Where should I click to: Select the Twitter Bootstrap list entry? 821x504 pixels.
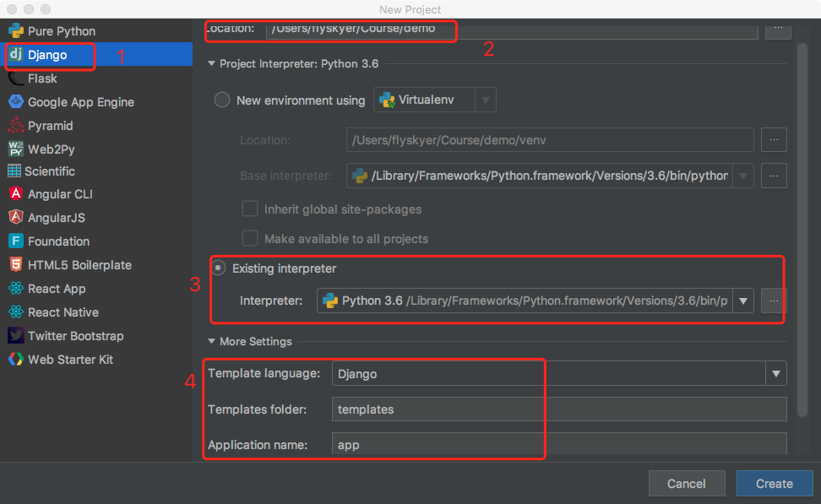pyautogui.click(x=96, y=335)
